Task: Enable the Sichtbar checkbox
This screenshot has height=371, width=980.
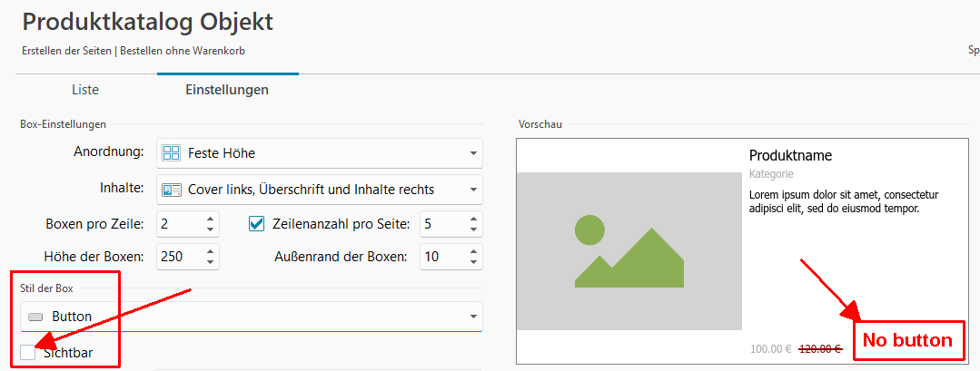Action: click(28, 353)
